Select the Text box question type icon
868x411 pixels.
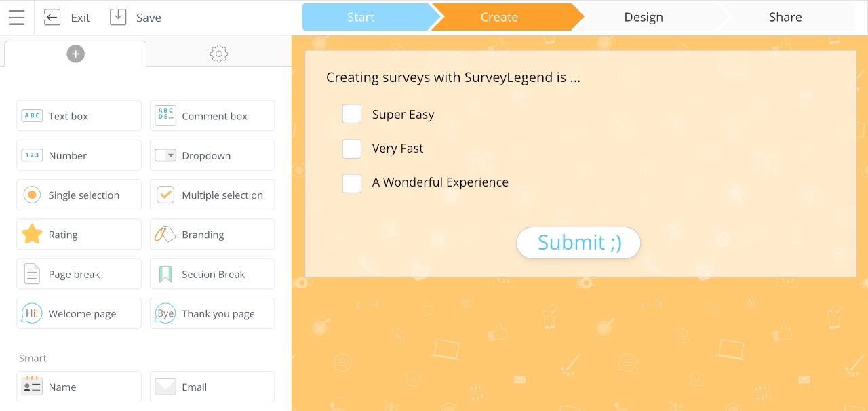click(x=32, y=115)
